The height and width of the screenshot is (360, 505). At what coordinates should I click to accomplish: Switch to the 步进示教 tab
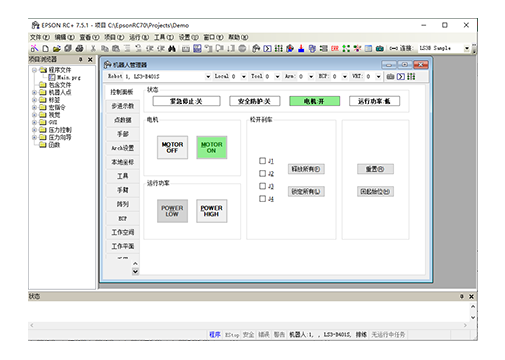click(123, 106)
